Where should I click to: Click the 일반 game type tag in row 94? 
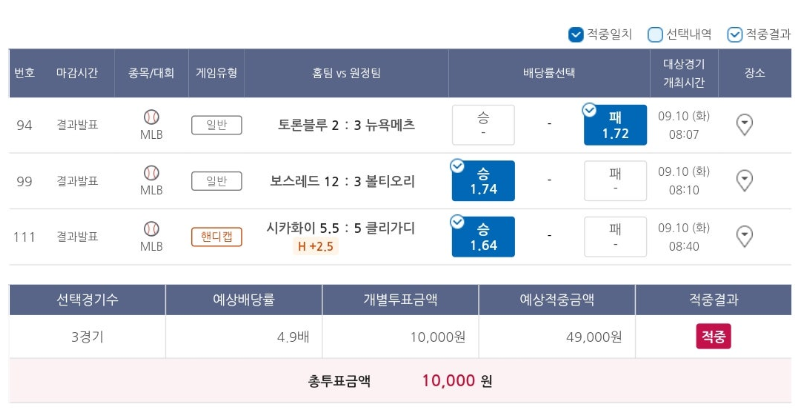tap(216, 125)
